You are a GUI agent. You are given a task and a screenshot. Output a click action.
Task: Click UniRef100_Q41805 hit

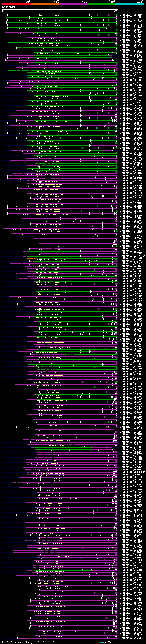pyautogui.click(x=131, y=308)
